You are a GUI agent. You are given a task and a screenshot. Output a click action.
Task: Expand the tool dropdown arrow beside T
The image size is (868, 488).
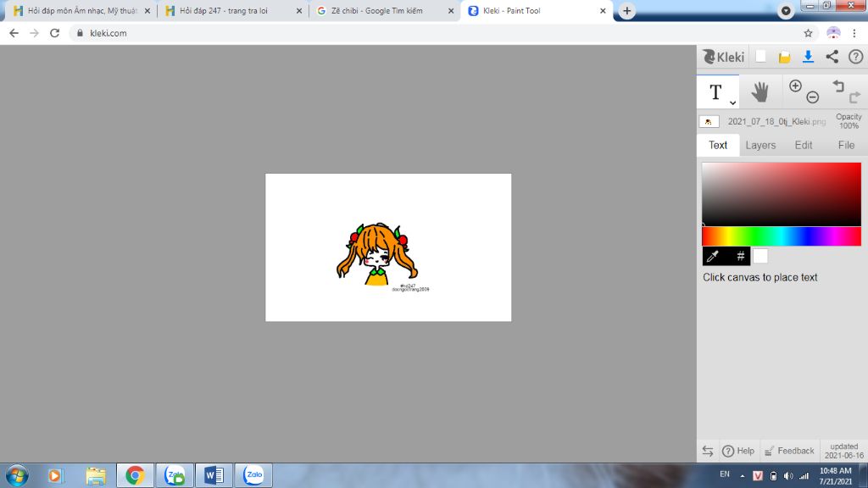tap(732, 103)
